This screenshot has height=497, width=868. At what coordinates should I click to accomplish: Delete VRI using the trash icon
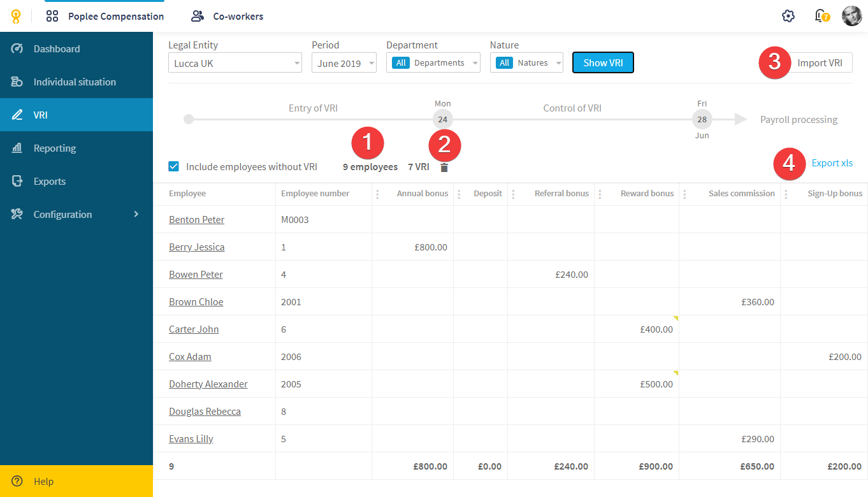click(x=444, y=168)
